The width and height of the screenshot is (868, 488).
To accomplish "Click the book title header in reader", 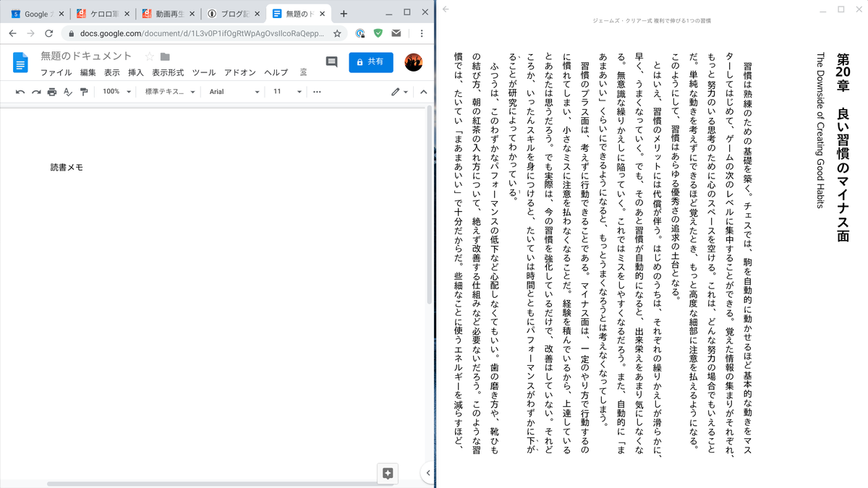I will pos(652,21).
